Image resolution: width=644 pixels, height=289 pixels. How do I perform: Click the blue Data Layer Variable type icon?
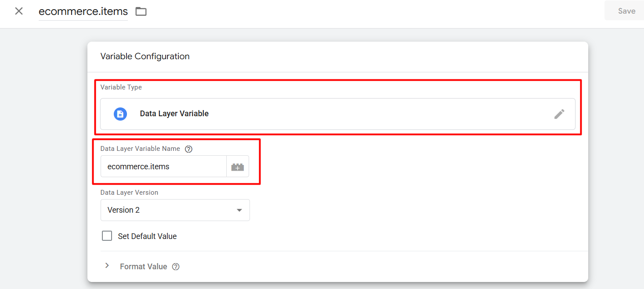[x=120, y=114]
